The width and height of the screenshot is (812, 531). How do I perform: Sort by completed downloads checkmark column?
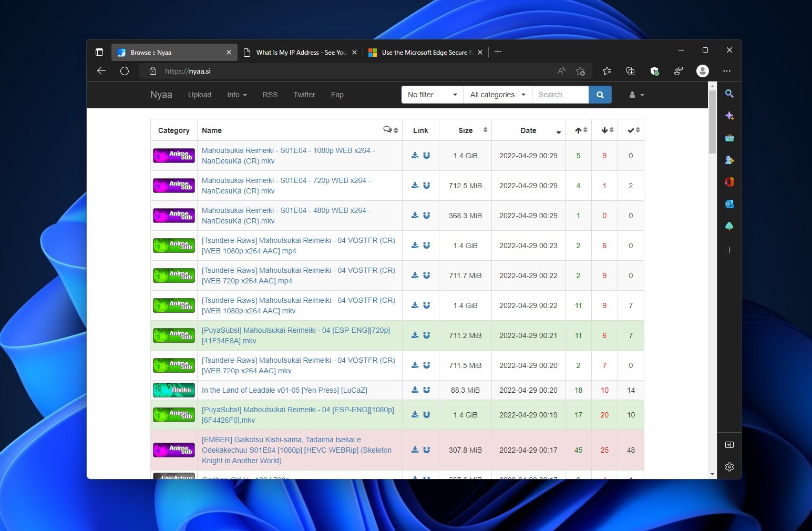pos(631,130)
